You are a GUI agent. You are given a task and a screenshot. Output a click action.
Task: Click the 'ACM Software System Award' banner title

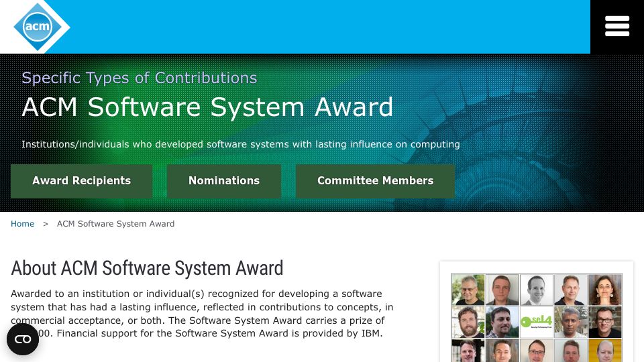click(207, 107)
